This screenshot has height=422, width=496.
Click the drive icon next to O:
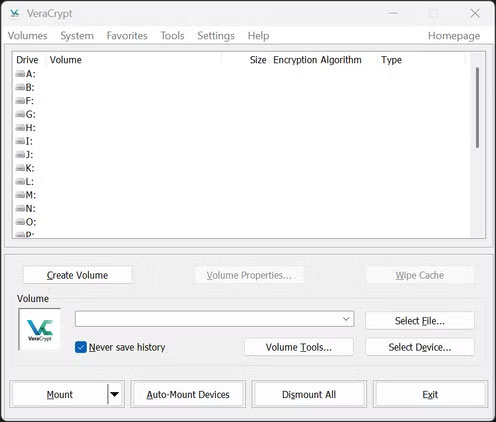20,222
